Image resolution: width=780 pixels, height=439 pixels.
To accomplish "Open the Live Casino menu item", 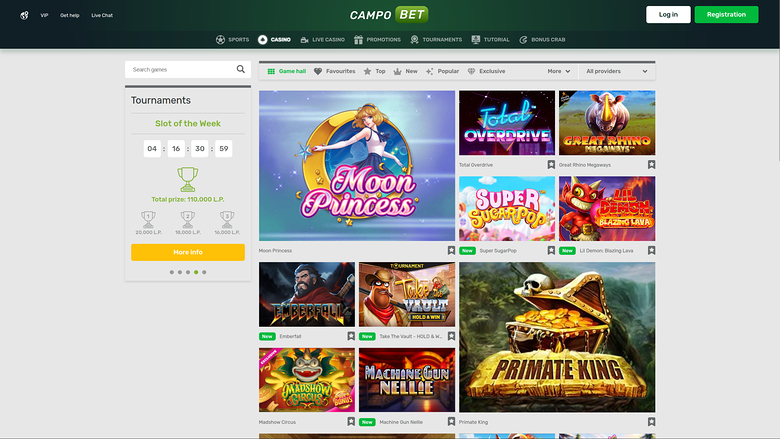I will (322, 40).
